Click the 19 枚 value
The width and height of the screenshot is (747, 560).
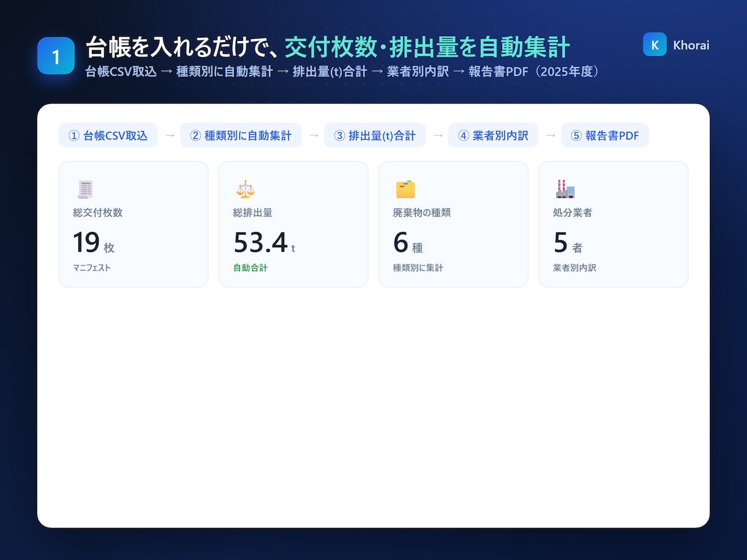(94, 242)
